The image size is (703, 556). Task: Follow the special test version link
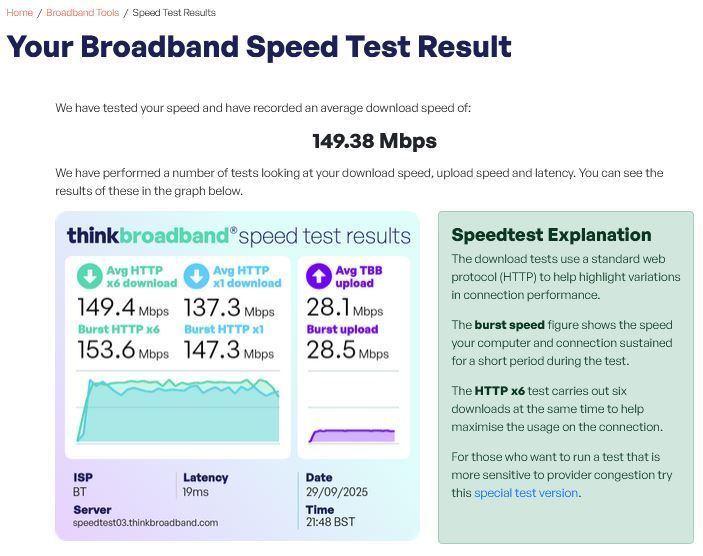(x=526, y=493)
